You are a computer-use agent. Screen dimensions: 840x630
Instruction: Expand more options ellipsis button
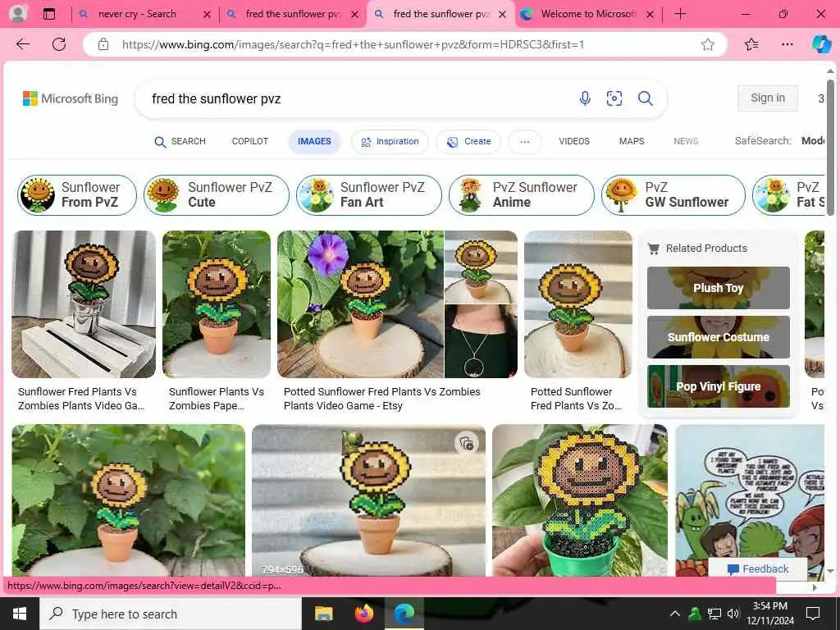point(524,141)
